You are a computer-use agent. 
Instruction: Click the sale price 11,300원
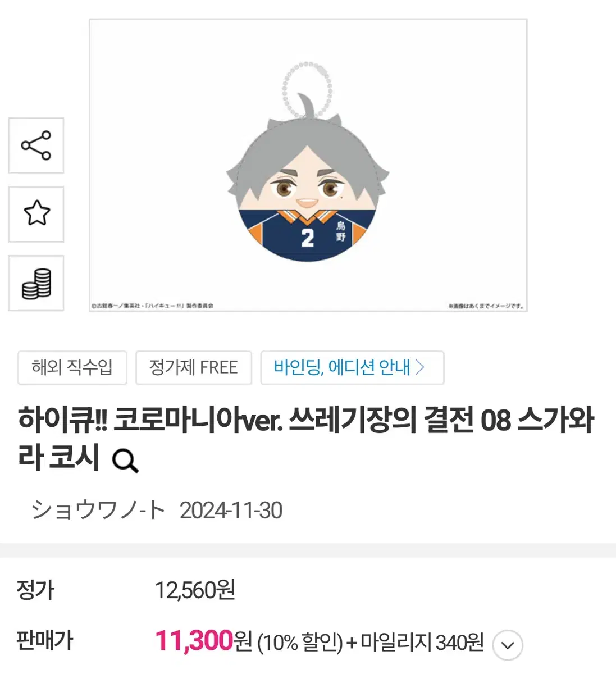(203, 640)
